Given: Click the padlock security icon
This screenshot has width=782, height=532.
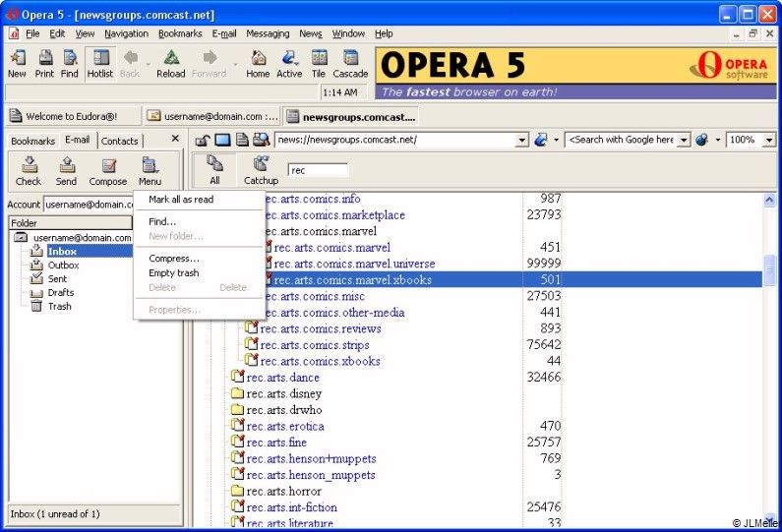Looking at the screenshot, I should pyautogui.click(x=202, y=140).
